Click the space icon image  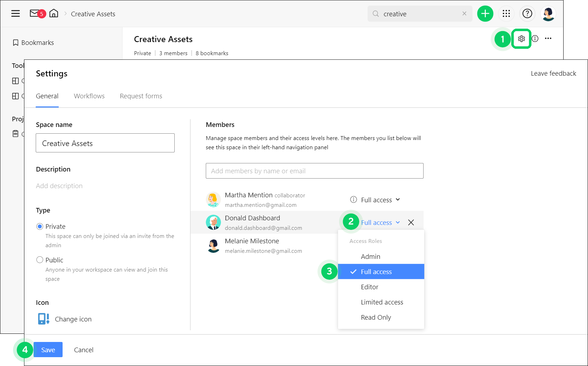tap(43, 319)
